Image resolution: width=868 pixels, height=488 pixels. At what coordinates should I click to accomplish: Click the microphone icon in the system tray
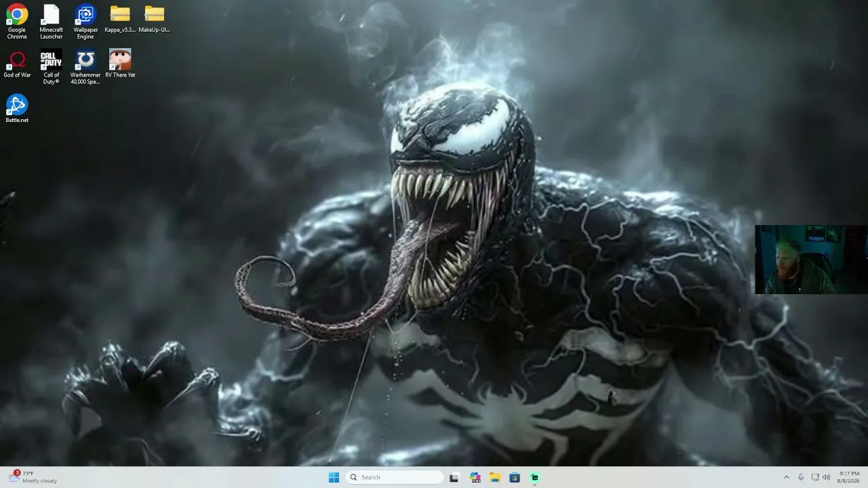(x=801, y=477)
